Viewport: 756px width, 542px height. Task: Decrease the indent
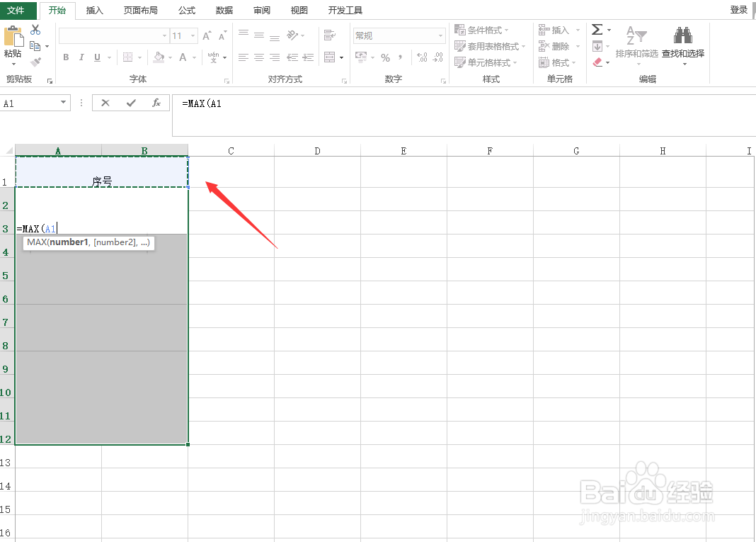pos(292,57)
